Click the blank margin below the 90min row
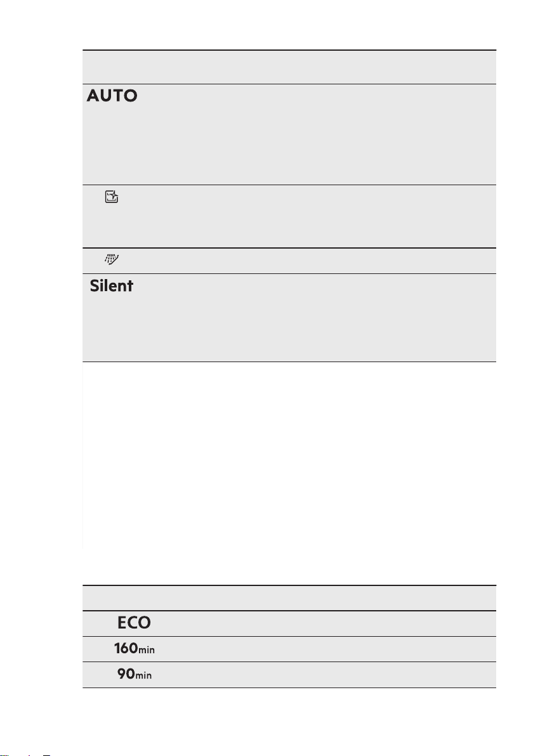Screen dimensions: 533x756 pyautogui.click(x=289, y=719)
